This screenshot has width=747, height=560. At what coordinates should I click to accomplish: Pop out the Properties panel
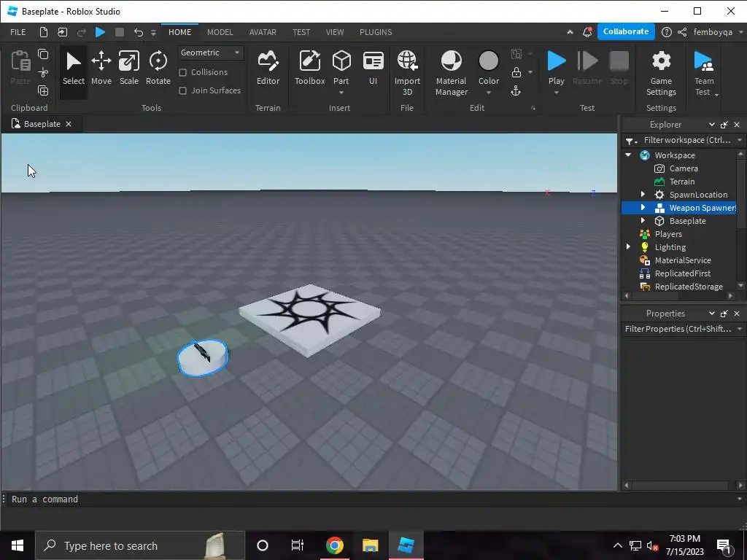point(724,314)
